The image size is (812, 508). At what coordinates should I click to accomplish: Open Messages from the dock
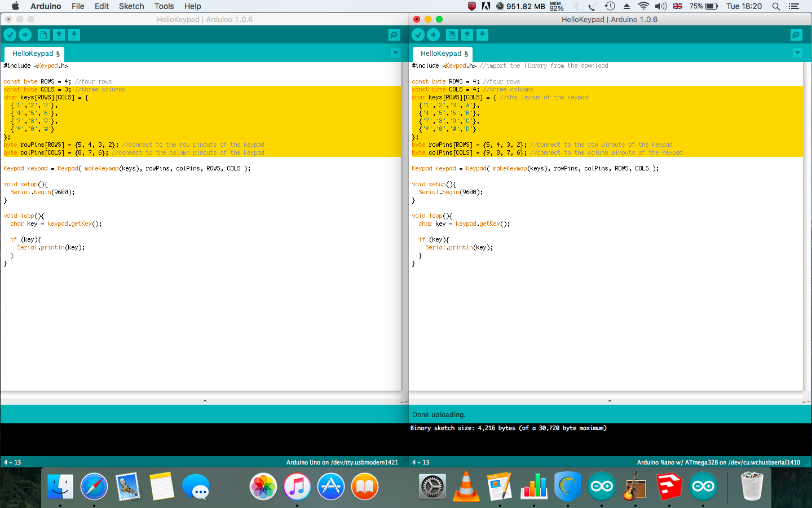click(196, 487)
